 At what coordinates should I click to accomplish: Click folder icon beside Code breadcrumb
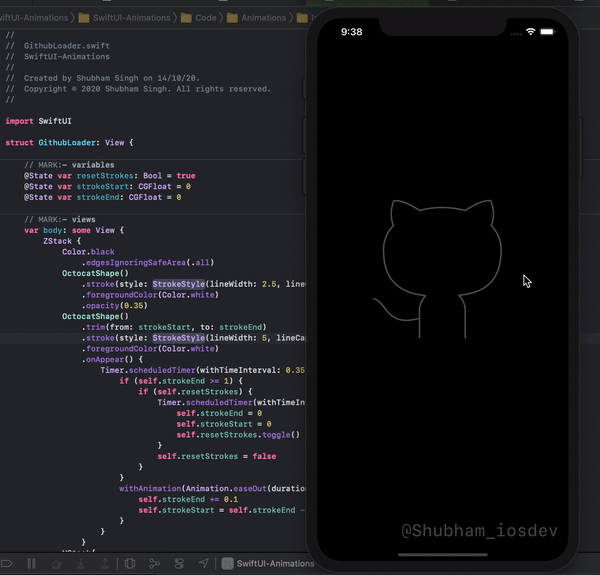click(x=186, y=18)
